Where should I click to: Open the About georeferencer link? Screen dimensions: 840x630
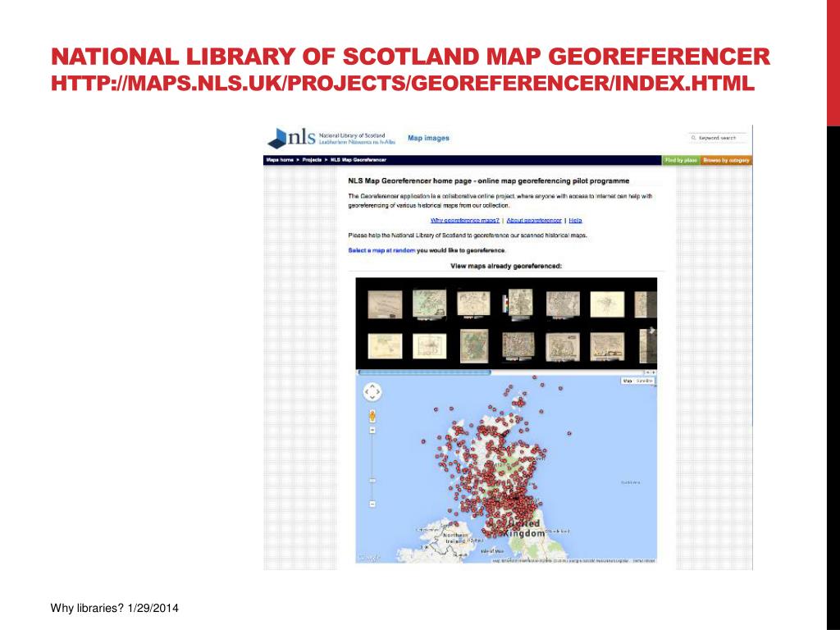533,220
